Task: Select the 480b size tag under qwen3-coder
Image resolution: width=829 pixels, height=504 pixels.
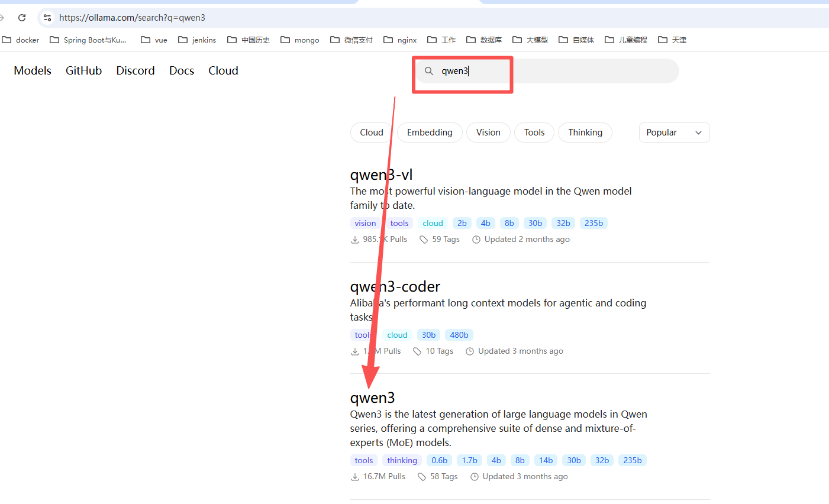Action: (459, 335)
